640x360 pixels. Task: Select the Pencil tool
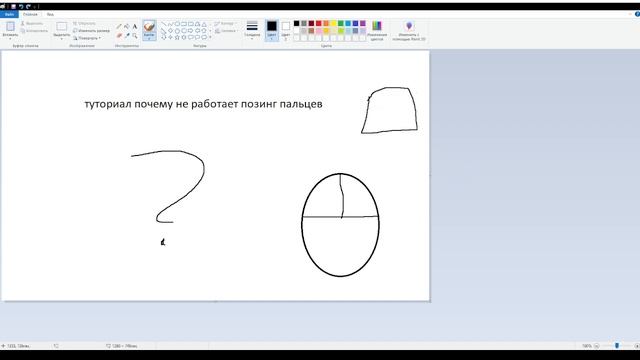119,27
